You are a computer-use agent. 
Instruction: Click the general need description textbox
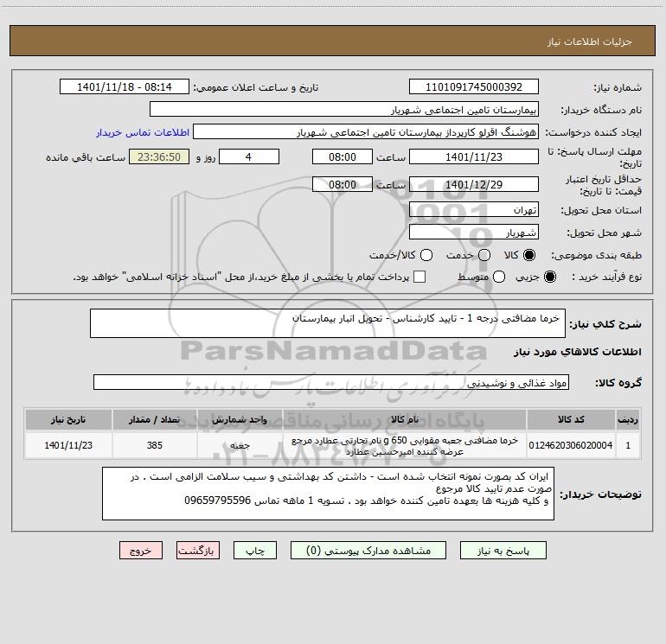[328, 323]
